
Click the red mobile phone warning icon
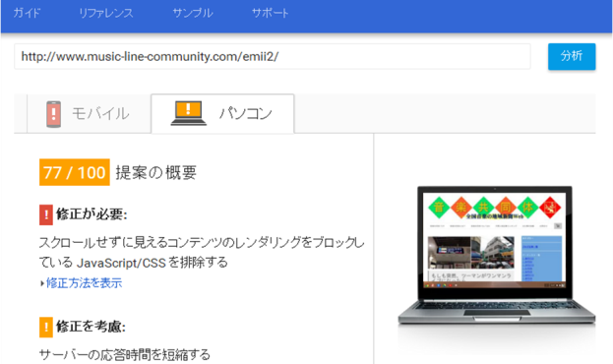click(53, 114)
